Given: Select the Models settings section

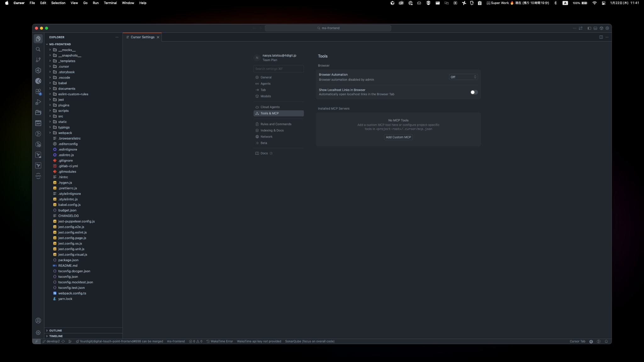Looking at the screenshot, I should [x=279, y=96].
